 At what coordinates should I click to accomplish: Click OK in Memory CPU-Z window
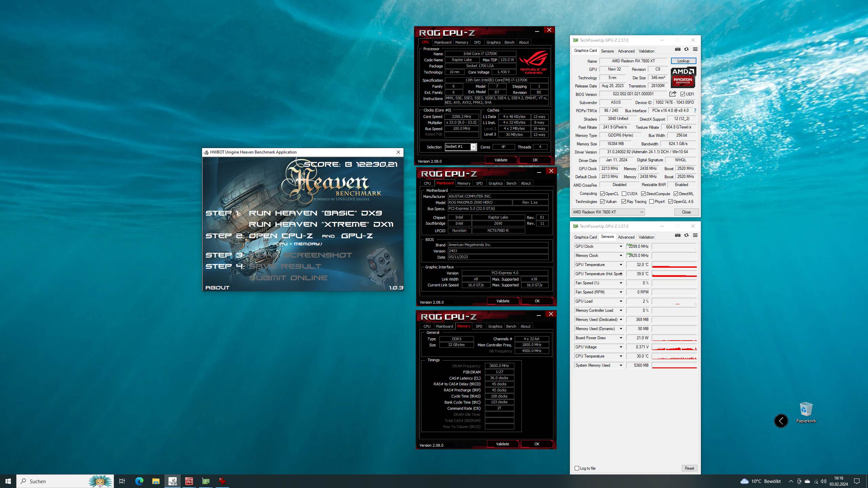(x=537, y=444)
